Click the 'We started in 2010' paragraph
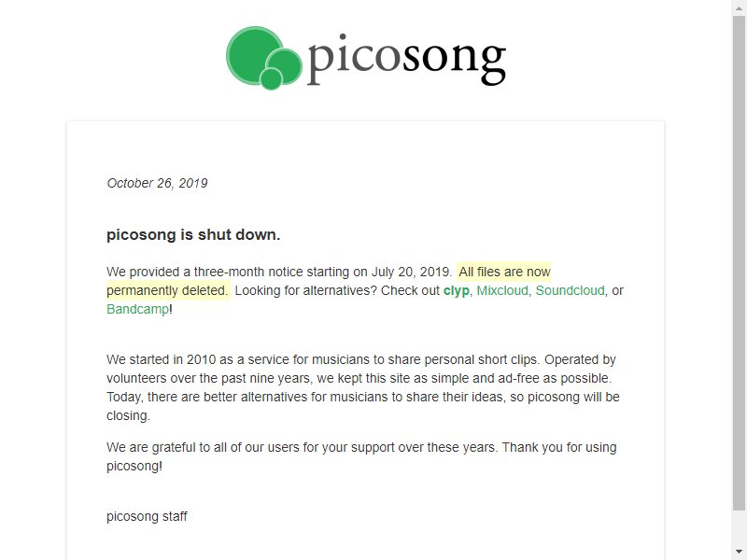This screenshot has height=560, width=747. [362, 387]
